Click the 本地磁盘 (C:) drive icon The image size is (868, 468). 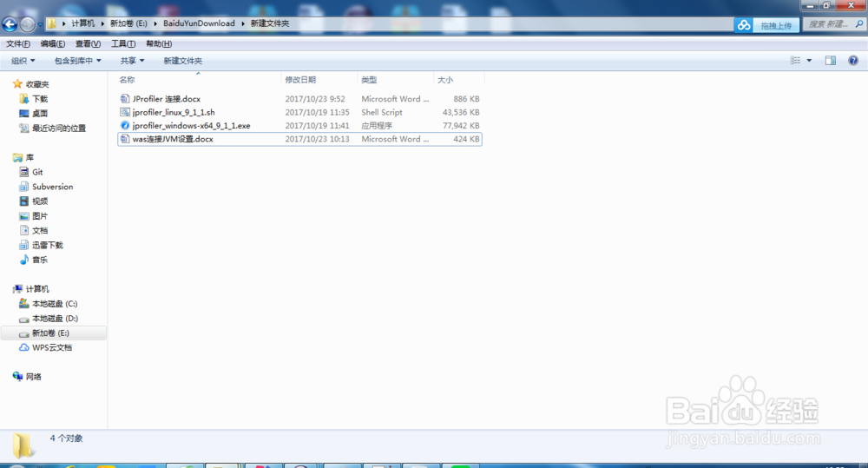(23, 304)
